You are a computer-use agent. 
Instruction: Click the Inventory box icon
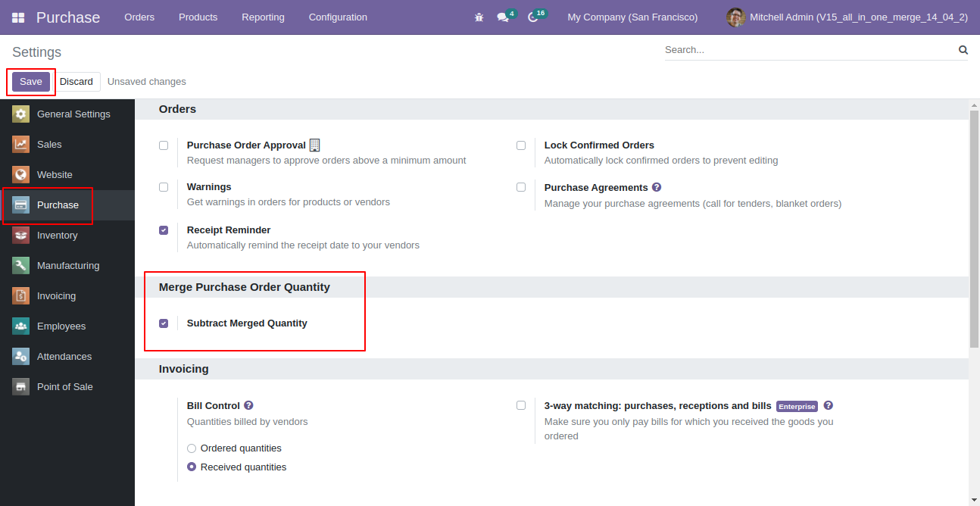click(20, 236)
